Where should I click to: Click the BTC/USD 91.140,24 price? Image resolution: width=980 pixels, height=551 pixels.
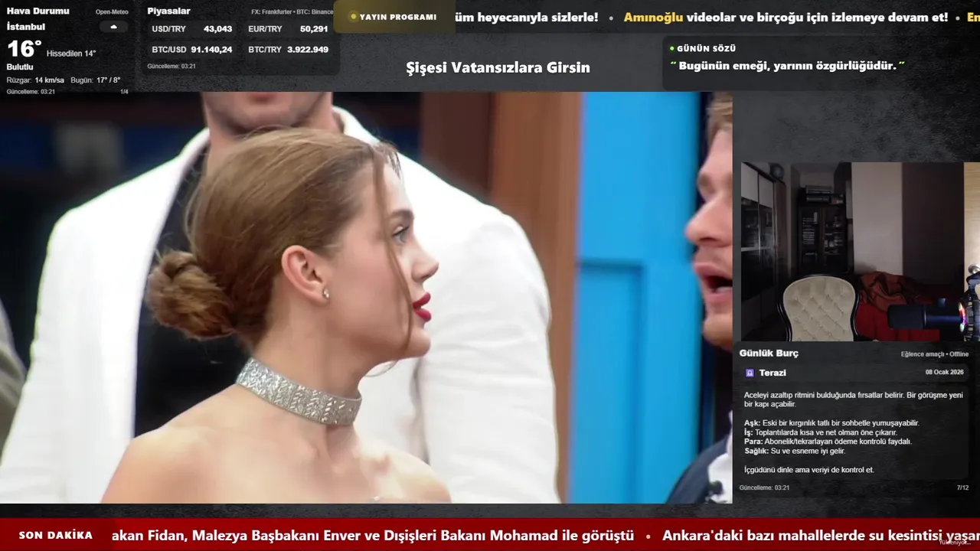pos(191,50)
